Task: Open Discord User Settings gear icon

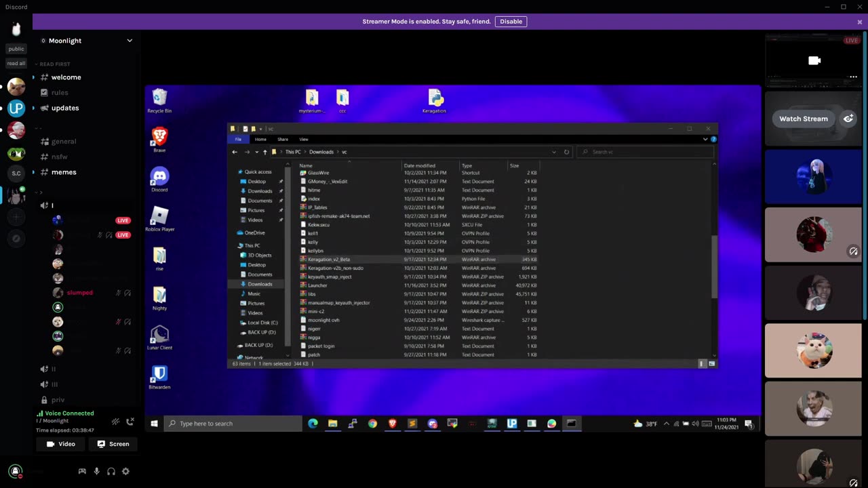Action: [125, 471]
